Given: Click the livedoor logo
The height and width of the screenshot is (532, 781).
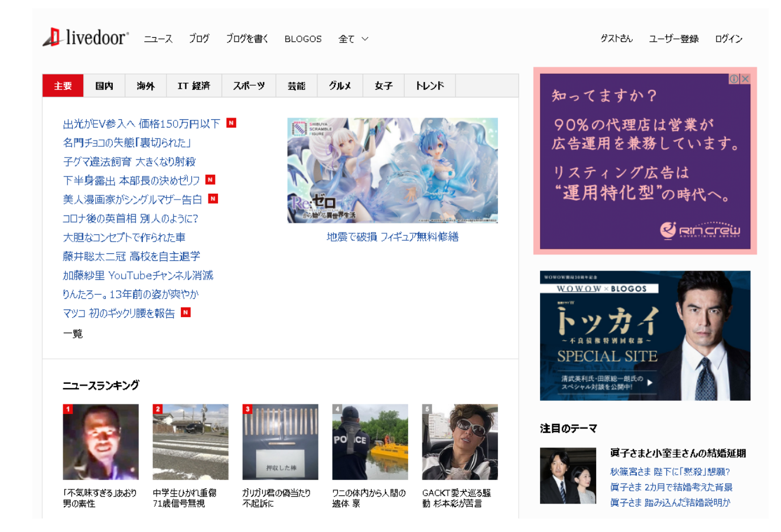Looking at the screenshot, I should pos(86,38).
